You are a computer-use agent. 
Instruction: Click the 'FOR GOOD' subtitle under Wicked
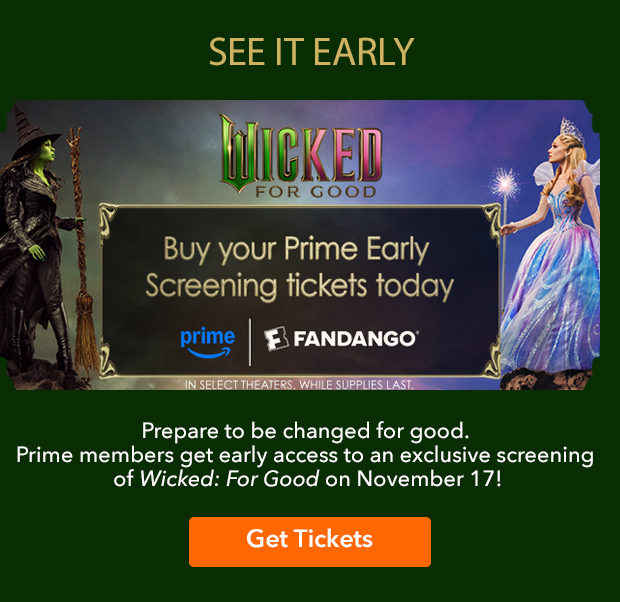(x=315, y=192)
